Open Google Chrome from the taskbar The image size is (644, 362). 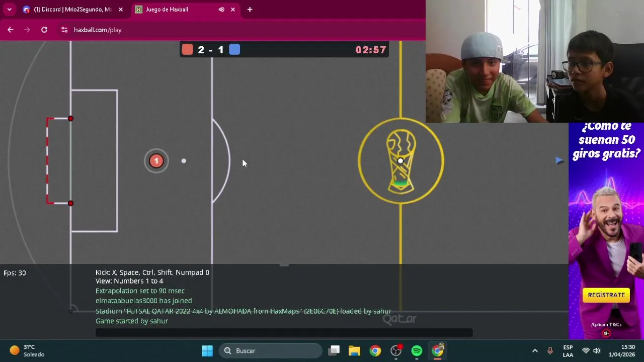375,351
